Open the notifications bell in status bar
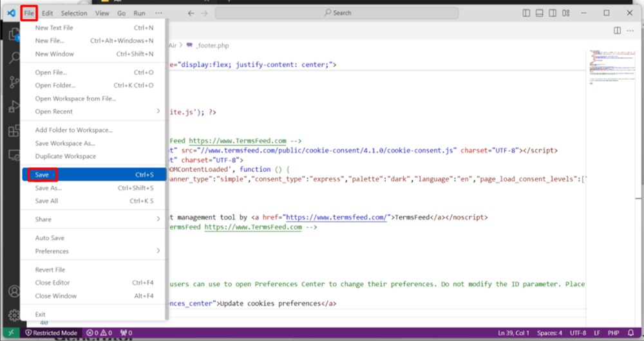This screenshot has width=644, height=341. (x=631, y=333)
